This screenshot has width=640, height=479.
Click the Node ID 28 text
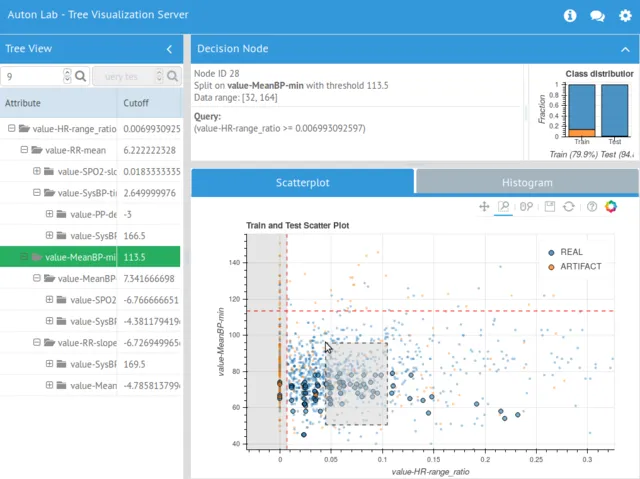[216, 74]
